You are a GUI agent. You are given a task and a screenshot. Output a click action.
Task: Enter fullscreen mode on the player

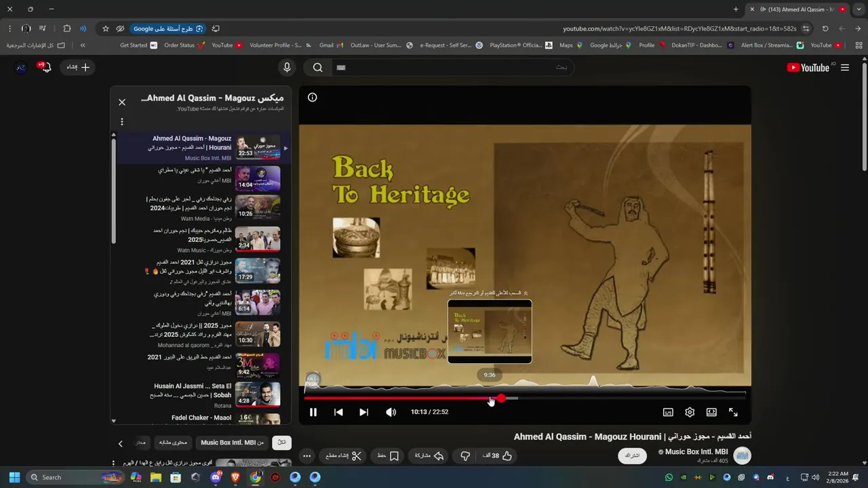pyautogui.click(x=733, y=412)
